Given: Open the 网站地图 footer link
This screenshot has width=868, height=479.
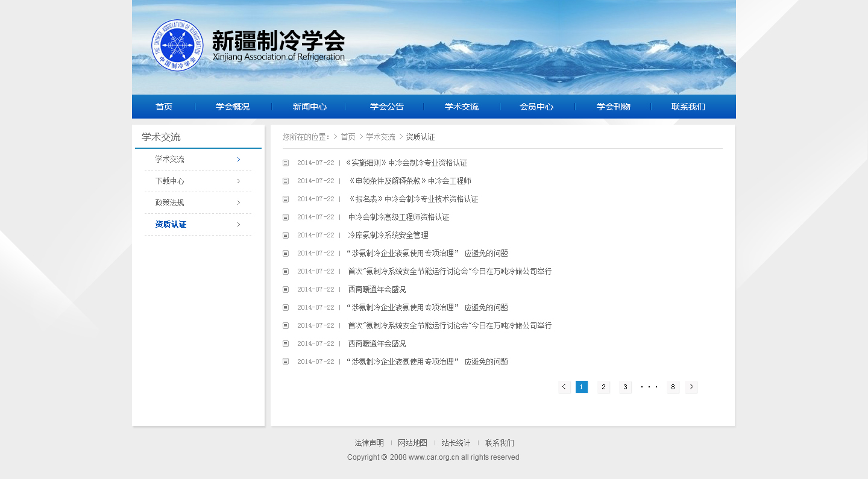Looking at the screenshot, I should [412, 443].
